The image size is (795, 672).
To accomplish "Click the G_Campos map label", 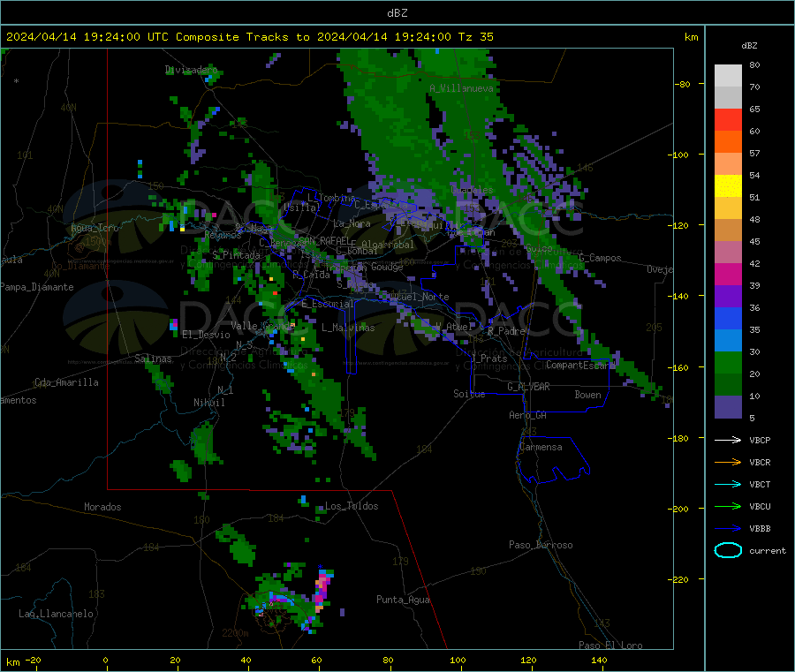I will click(600, 259).
